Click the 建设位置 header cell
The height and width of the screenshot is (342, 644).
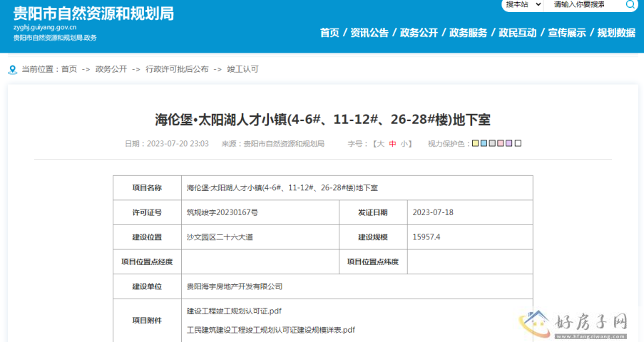[147, 237]
